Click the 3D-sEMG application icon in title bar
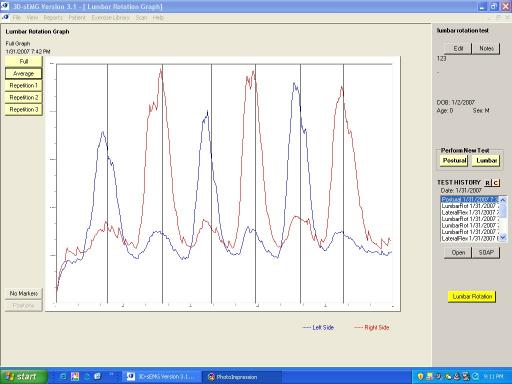The width and height of the screenshot is (512, 384). pos(5,6)
